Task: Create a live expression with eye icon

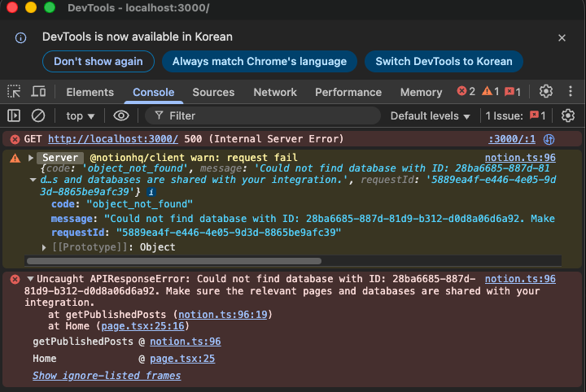Action: 121,115
